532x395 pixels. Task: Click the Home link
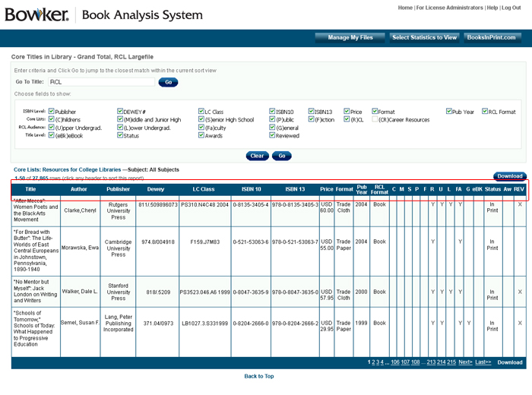click(x=405, y=8)
